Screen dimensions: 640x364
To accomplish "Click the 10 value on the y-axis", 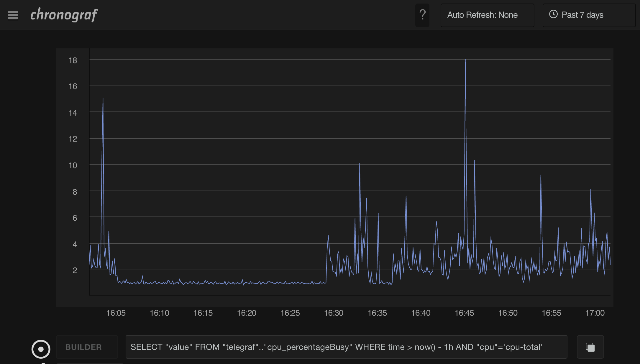I will point(73,165).
